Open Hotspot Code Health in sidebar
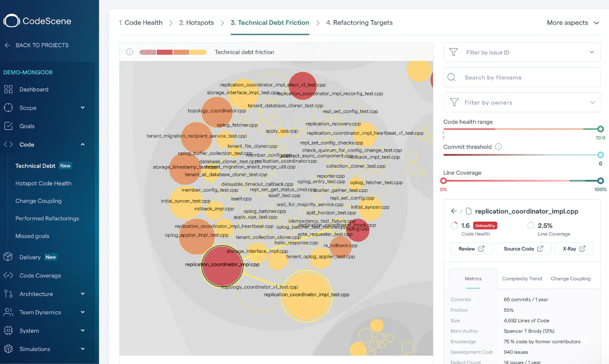609x364 pixels. coord(43,183)
